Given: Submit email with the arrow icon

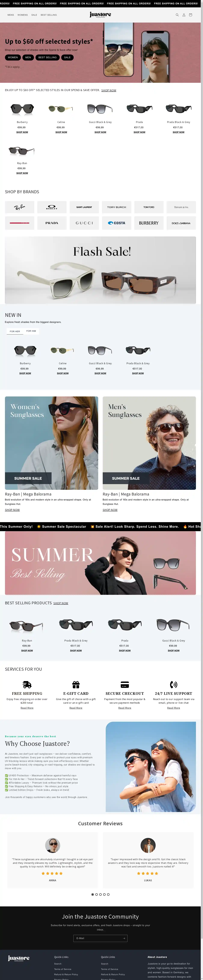Looking at the screenshot, I should click(124, 938).
